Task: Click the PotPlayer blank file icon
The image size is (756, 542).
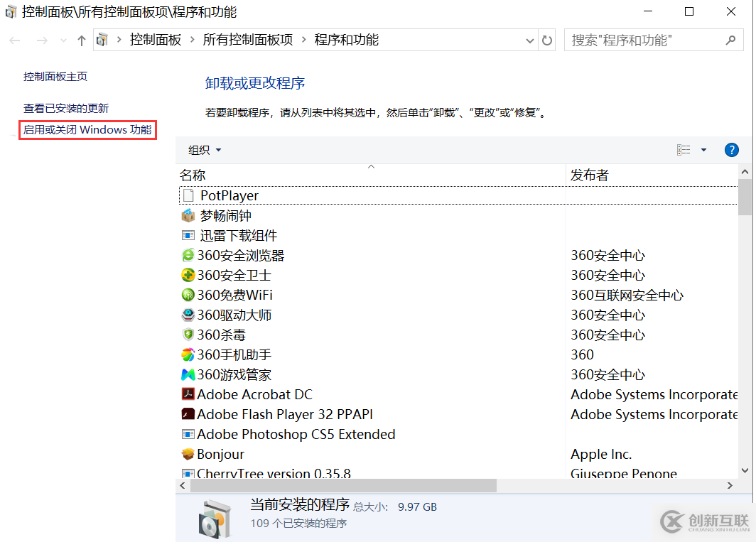Action: coord(188,195)
